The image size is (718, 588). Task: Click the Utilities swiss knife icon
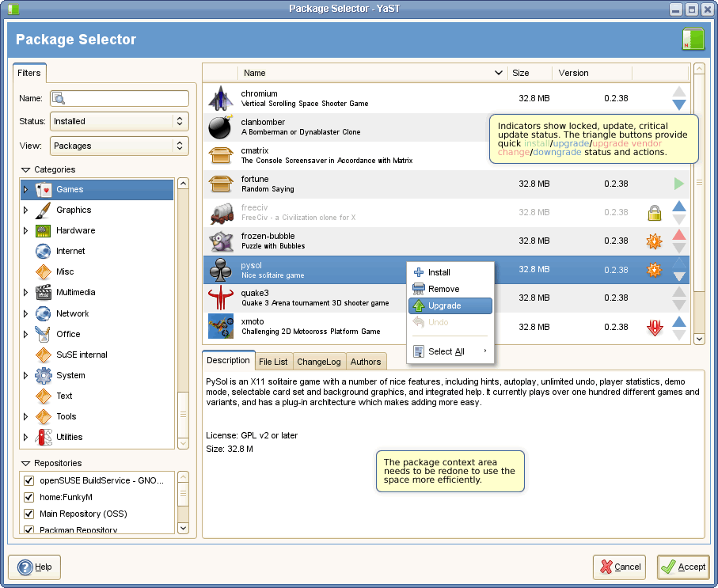pos(44,437)
